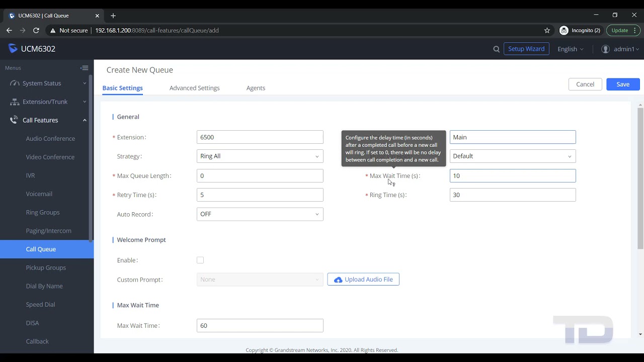Go back using the browser back arrow
The image size is (644, 362).
(x=9, y=30)
